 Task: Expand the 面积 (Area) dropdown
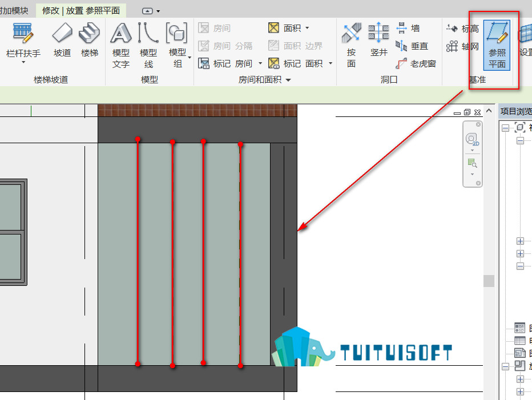click(x=307, y=28)
